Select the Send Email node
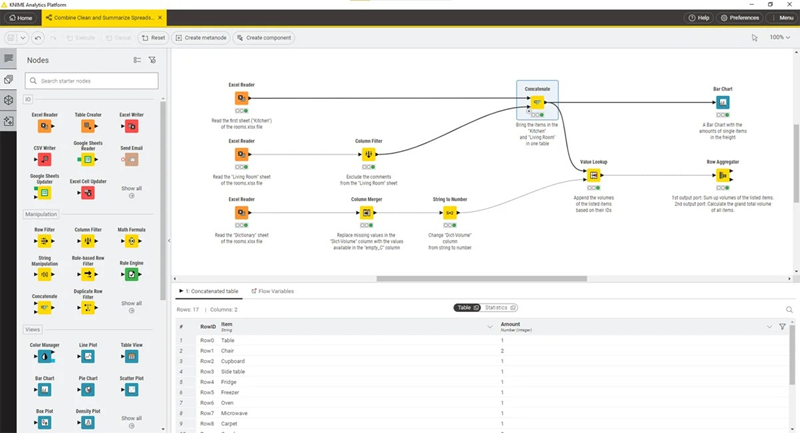Viewport: 800px width, 440px height. pyautogui.click(x=131, y=159)
